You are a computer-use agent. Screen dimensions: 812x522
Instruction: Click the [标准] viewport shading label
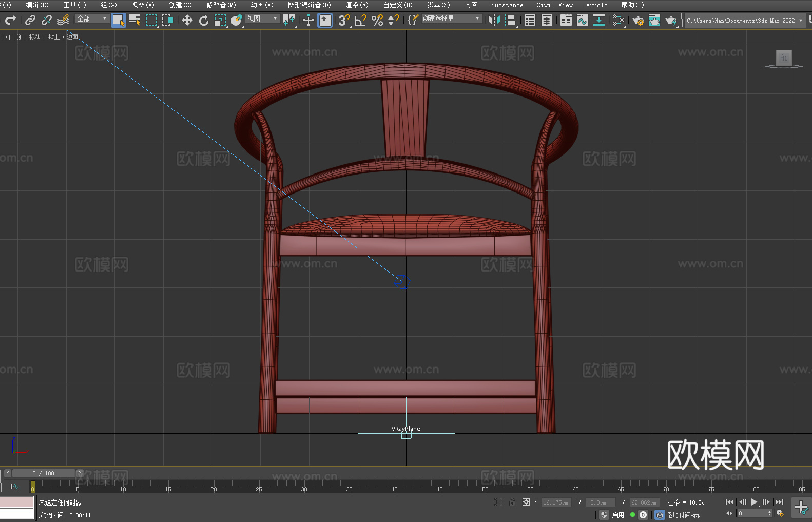coord(35,37)
